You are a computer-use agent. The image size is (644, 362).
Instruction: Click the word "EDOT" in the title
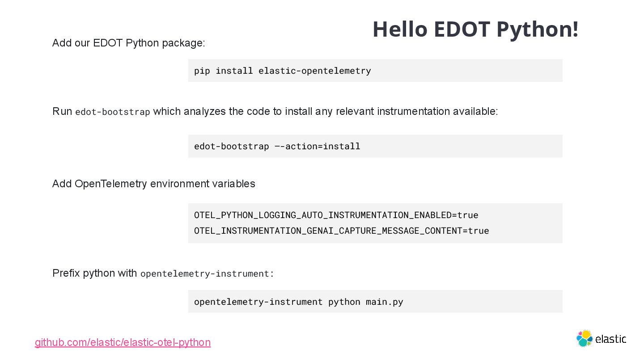pyautogui.click(x=462, y=29)
